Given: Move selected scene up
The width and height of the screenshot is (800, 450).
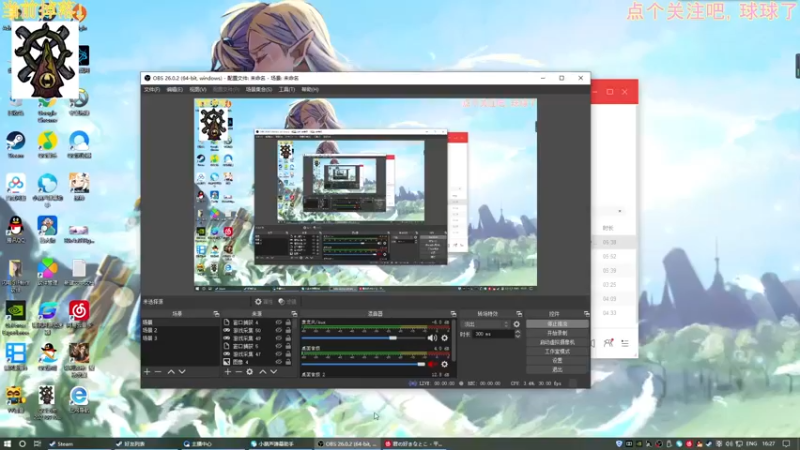Looking at the screenshot, I should pos(171,372).
